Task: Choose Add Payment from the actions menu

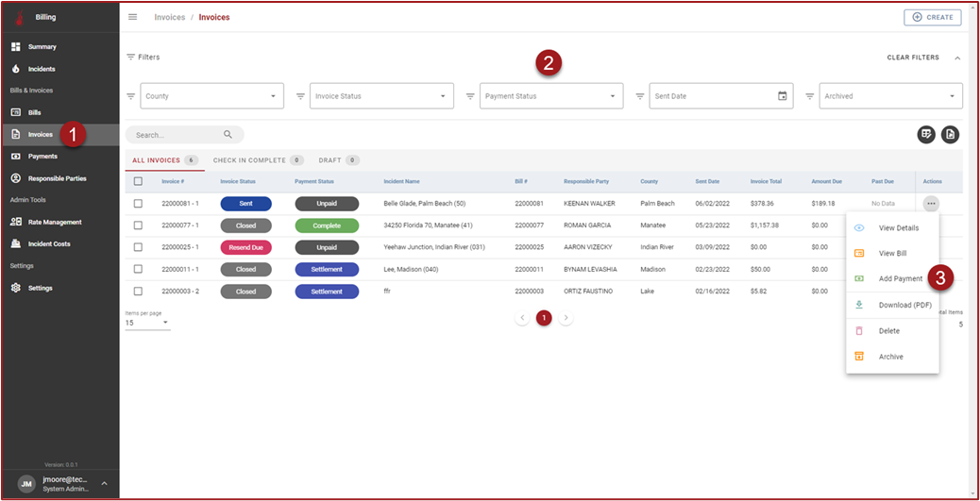Action: tap(900, 279)
